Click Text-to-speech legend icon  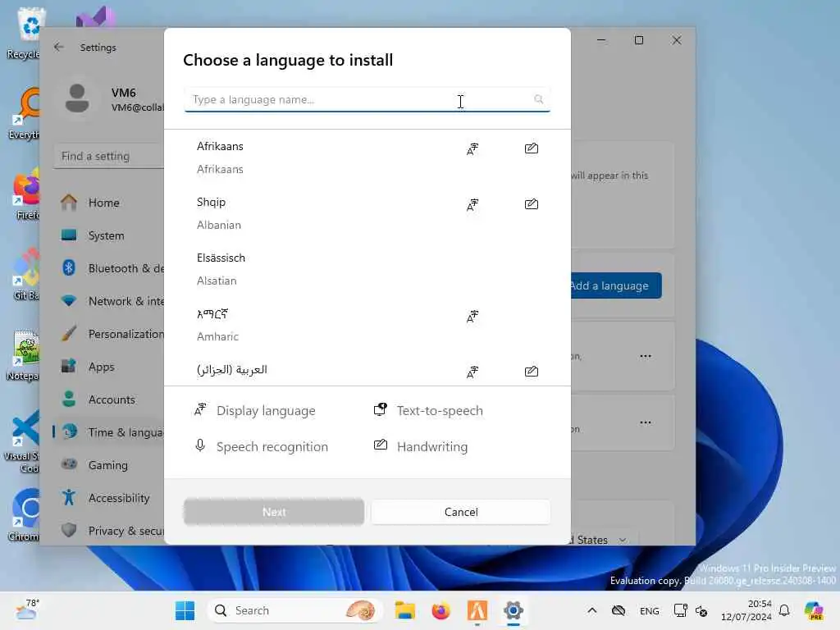point(381,410)
